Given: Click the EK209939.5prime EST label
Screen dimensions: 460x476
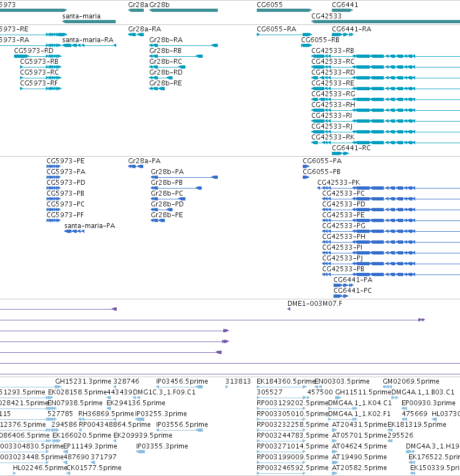Looking at the screenshot, I should tap(143, 435).
